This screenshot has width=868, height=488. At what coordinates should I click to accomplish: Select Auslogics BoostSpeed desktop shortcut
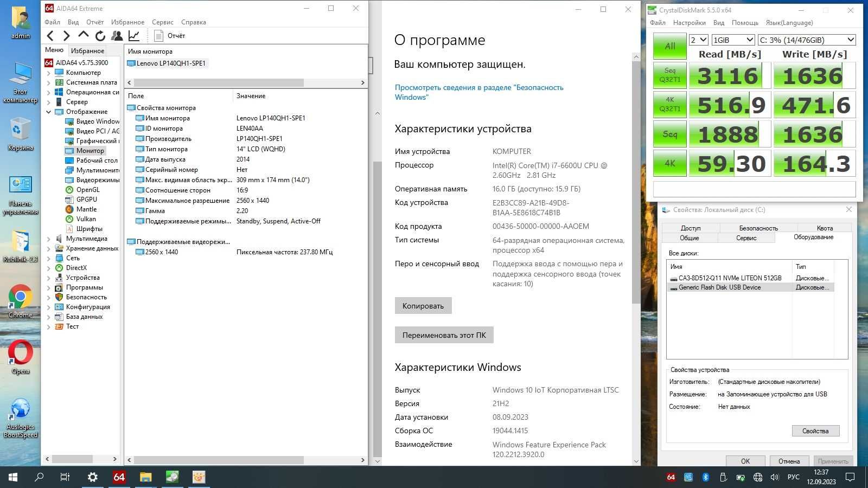pos(21,418)
